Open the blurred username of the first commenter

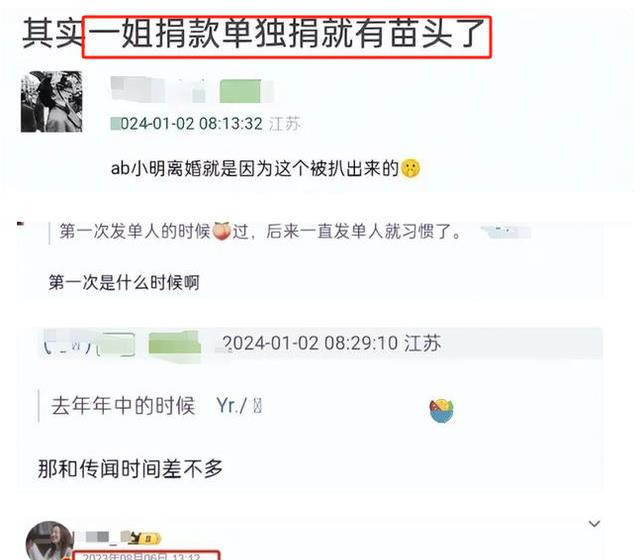(x=159, y=90)
